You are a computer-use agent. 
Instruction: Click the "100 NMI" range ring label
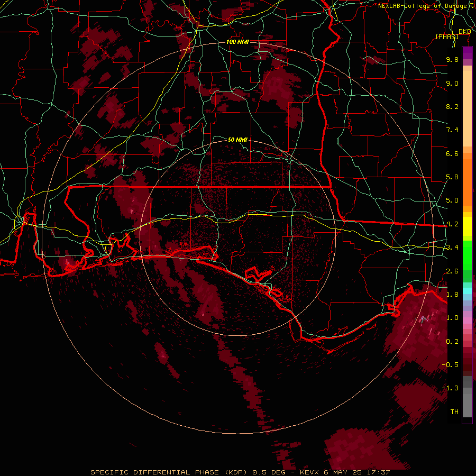tap(237, 42)
